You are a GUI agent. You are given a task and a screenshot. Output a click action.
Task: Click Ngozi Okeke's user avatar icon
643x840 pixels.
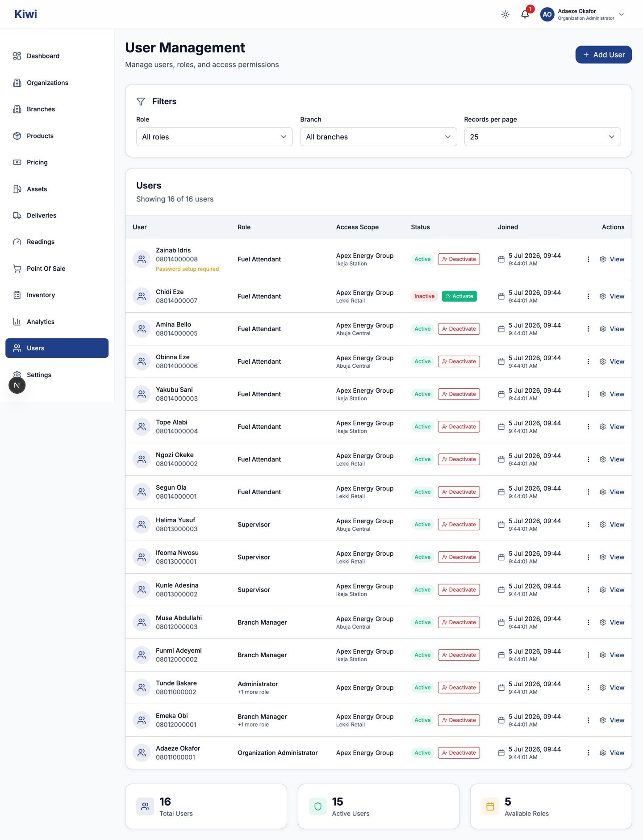[142, 459]
